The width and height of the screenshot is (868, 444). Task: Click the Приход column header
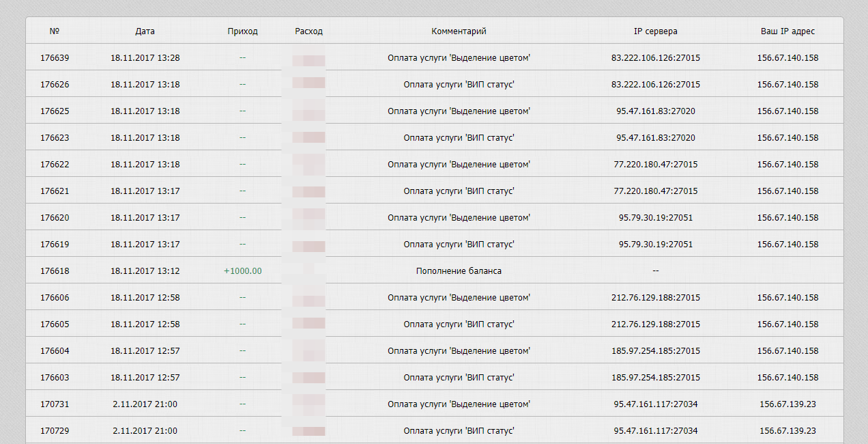[x=243, y=31]
